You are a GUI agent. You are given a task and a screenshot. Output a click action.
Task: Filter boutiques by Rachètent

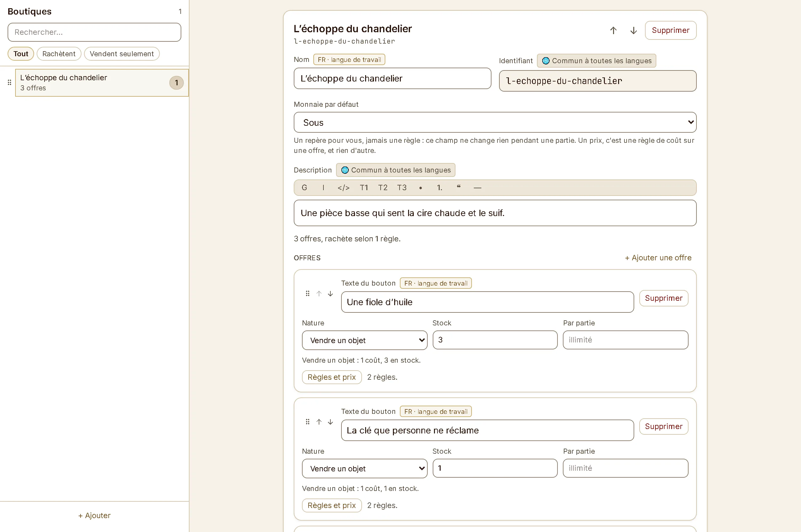tap(59, 54)
